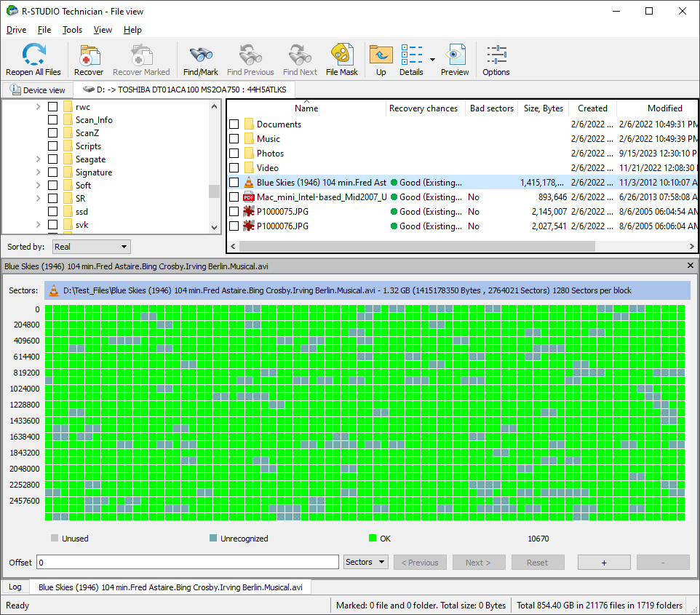Open the Preview tool
700x615 pixels.
tap(455, 55)
